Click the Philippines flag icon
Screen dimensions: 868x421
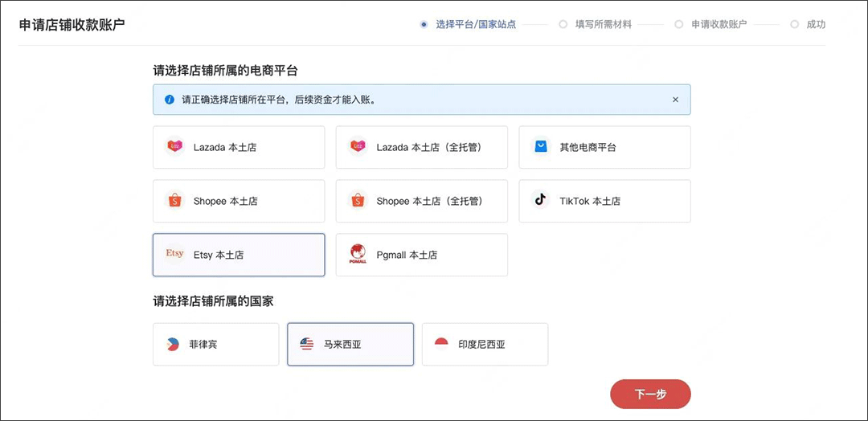[x=173, y=344]
